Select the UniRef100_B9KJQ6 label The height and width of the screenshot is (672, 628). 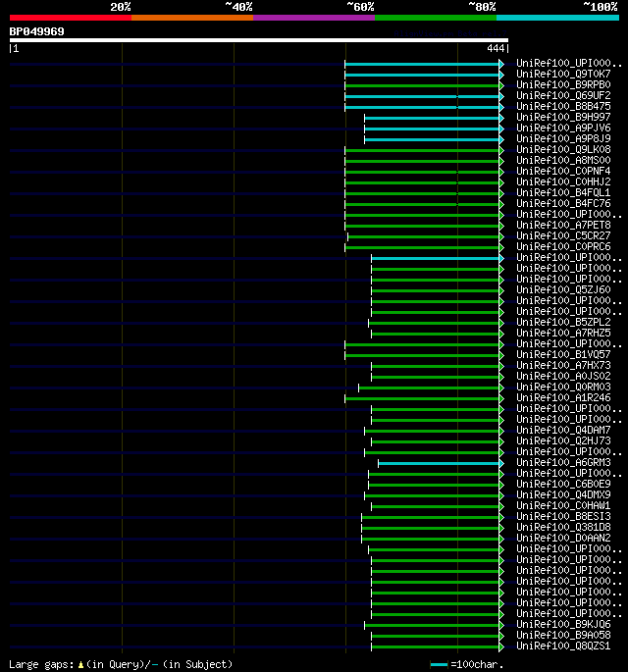[563, 624]
